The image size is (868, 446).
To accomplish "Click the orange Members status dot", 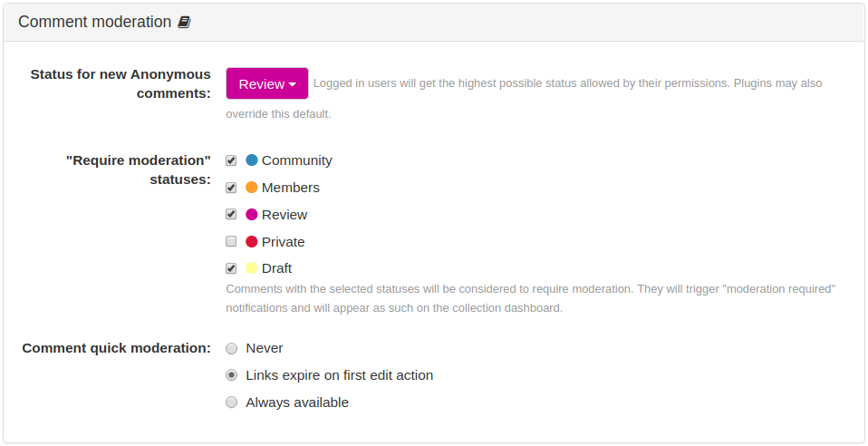I will tap(251, 188).
